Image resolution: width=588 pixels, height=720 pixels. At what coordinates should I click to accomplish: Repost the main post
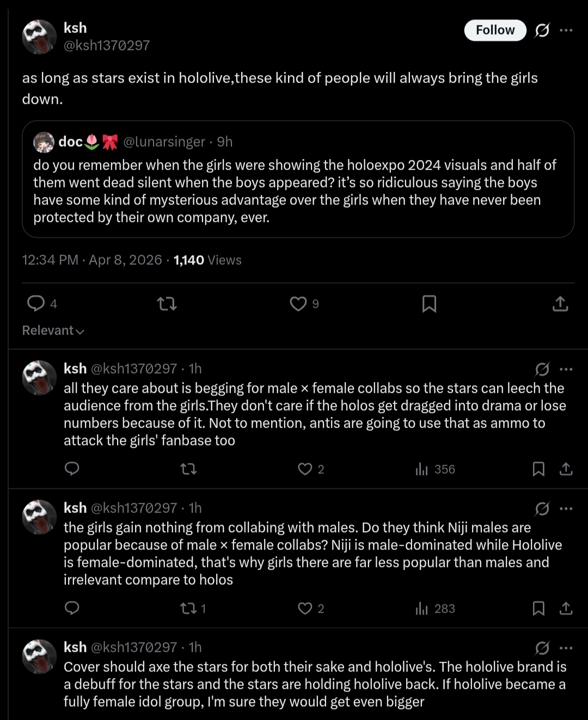pos(167,303)
